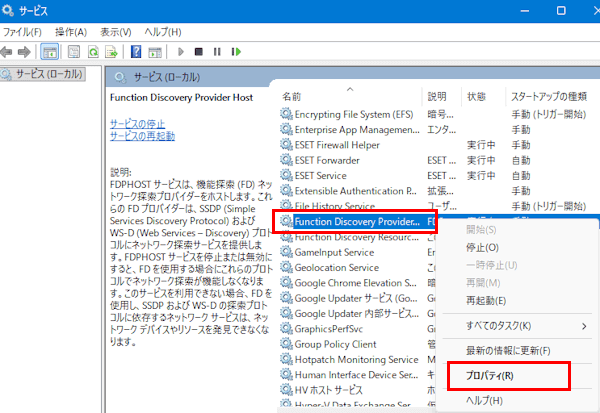
Task: Maximize the サービス window
Action: [561, 10]
